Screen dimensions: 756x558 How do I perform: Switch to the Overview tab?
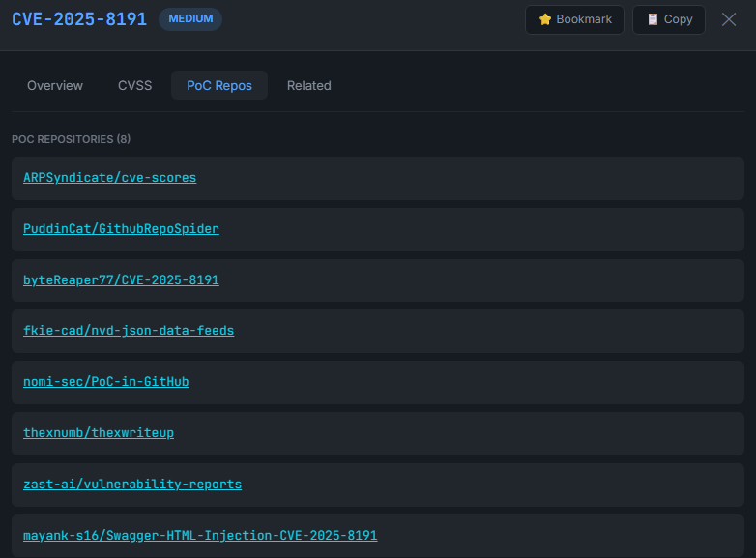pyautogui.click(x=55, y=85)
